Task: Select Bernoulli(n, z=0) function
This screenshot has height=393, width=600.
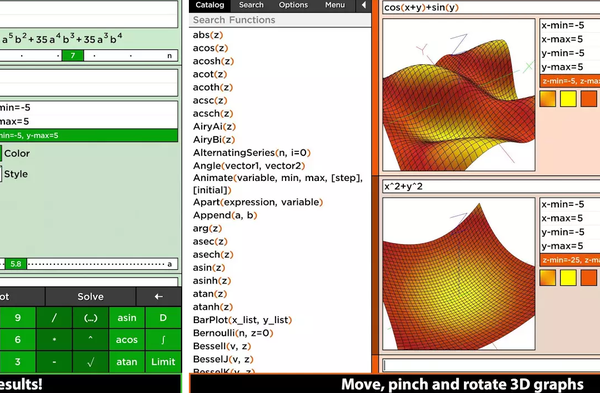Action: tap(233, 333)
